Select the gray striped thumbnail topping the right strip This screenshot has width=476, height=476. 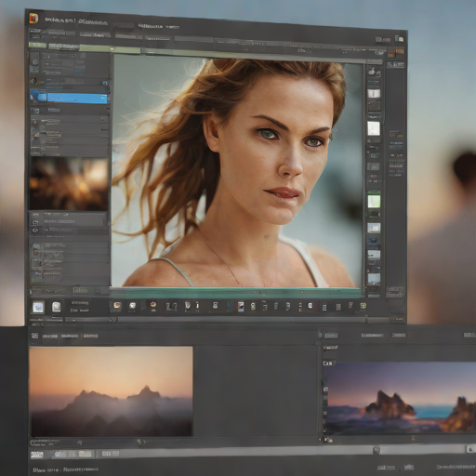[374, 93]
